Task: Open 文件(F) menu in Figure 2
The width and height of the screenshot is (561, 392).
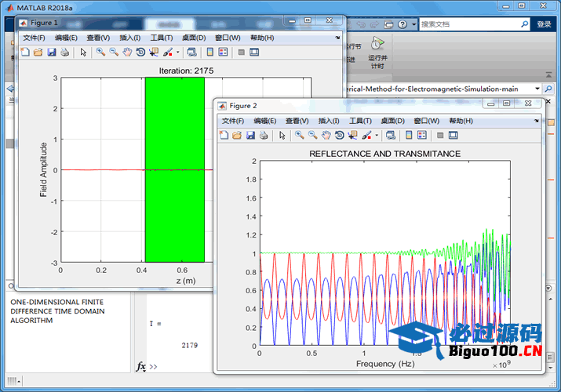Action: [233, 121]
